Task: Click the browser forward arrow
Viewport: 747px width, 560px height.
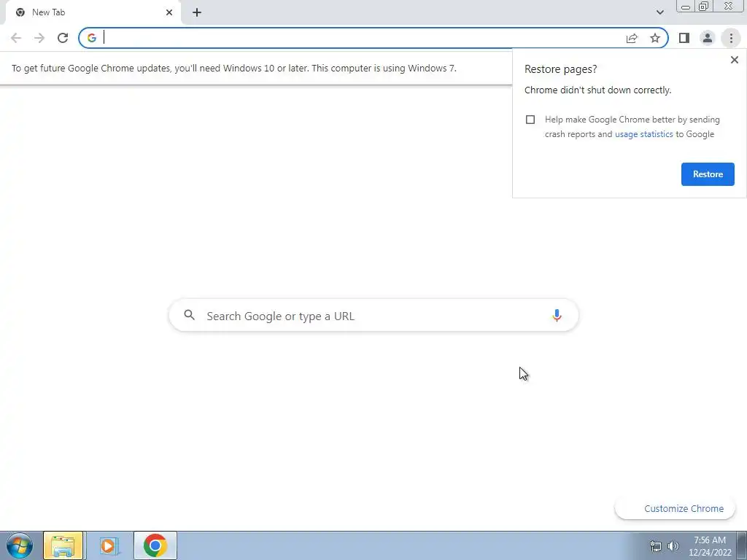Action: 39,38
